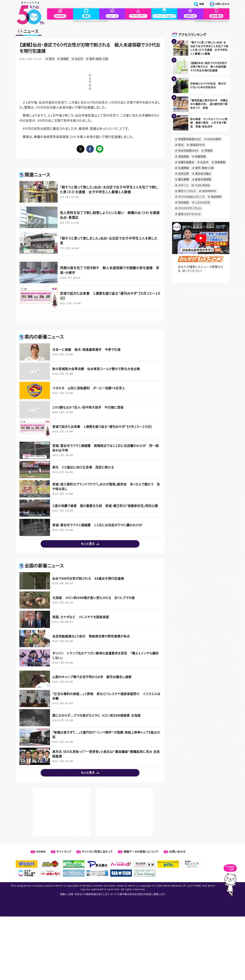Viewport: 245px width, 980px height.
Task: Select the 楽天イーグルス tag
Action: coord(185,191)
